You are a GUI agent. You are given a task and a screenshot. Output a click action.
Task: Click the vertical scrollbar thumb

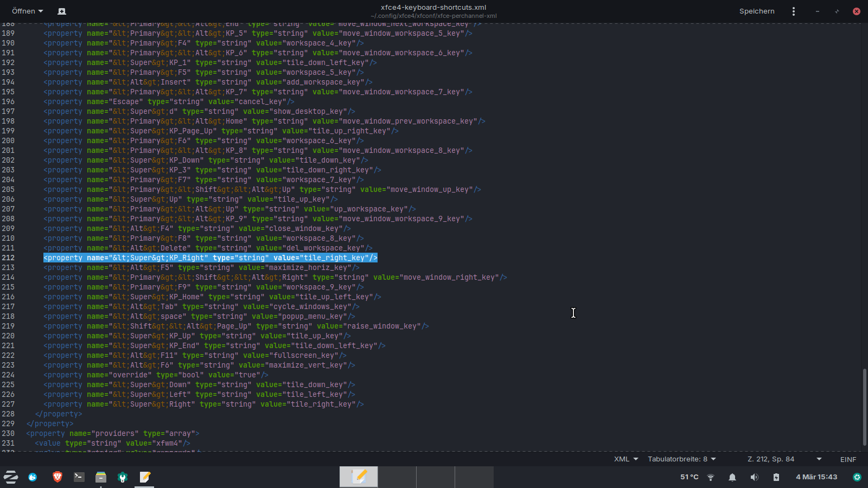pos(864,407)
